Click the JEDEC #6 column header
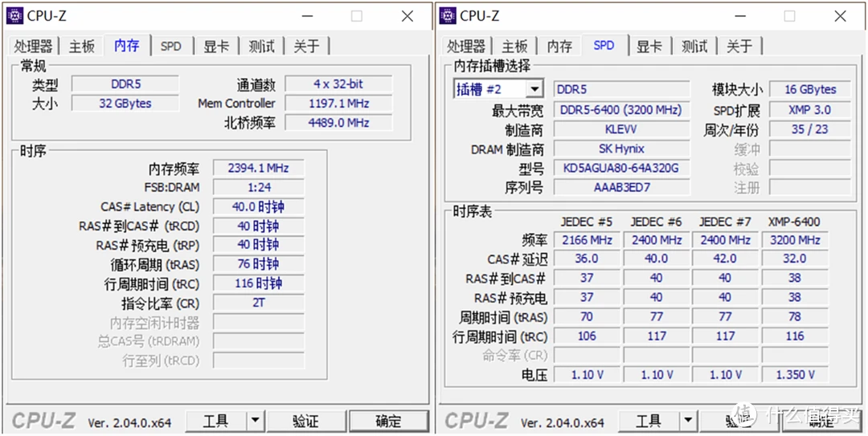This screenshot has width=868, height=436. (656, 222)
